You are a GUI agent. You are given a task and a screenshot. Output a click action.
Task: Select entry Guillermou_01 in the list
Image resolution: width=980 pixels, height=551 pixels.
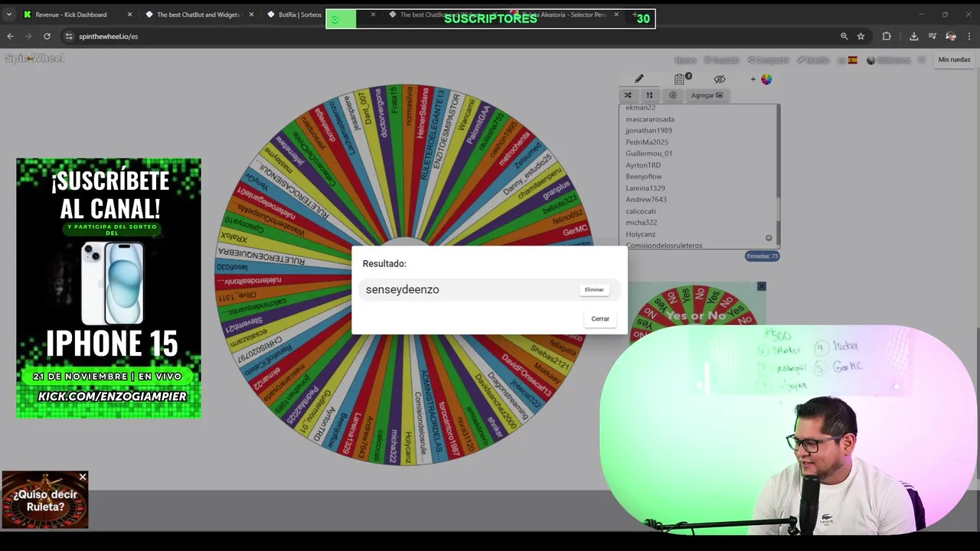point(649,153)
